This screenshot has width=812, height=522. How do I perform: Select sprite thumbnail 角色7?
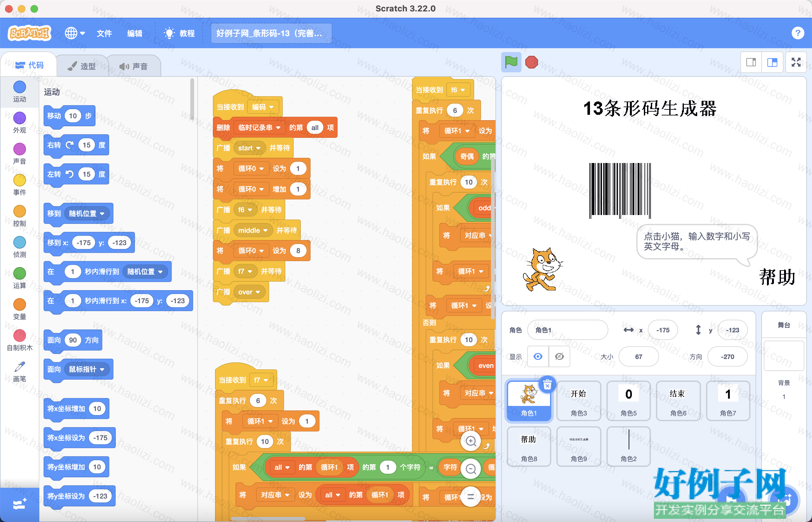click(728, 401)
